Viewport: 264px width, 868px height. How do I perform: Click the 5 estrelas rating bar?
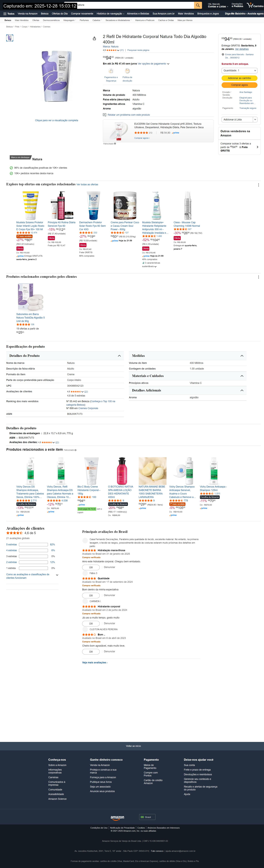click(x=33, y=545)
